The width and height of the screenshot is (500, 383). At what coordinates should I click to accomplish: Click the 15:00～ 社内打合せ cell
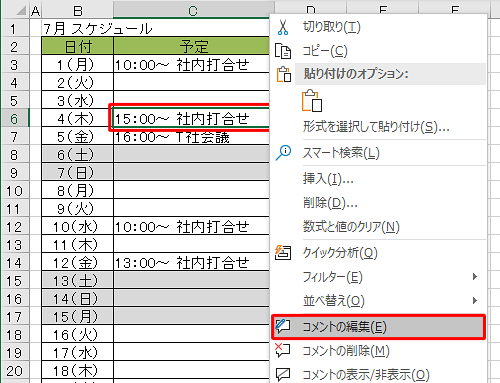192,118
